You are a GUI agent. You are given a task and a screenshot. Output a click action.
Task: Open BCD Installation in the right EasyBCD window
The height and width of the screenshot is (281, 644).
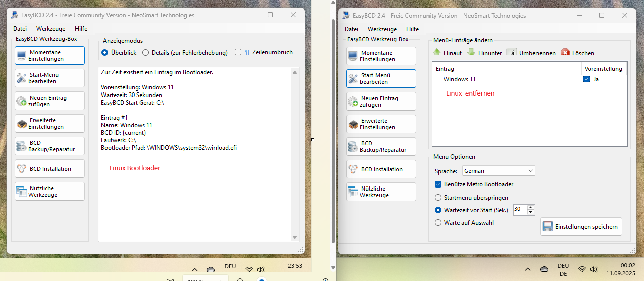tap(381, 169)
